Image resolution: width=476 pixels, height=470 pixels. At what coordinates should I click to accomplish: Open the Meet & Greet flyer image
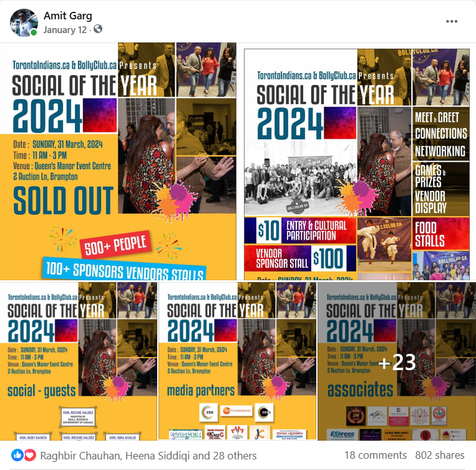click(x=357, y=164)
